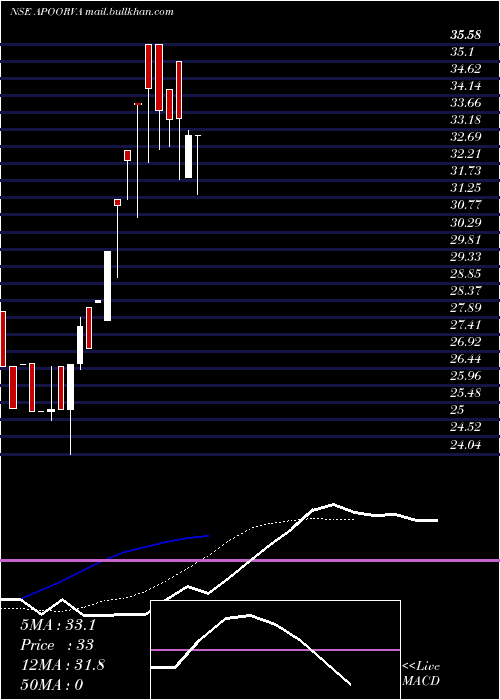Click the 25 price axis label
This screenshot has height=700, width=500.
pos(458,410)
